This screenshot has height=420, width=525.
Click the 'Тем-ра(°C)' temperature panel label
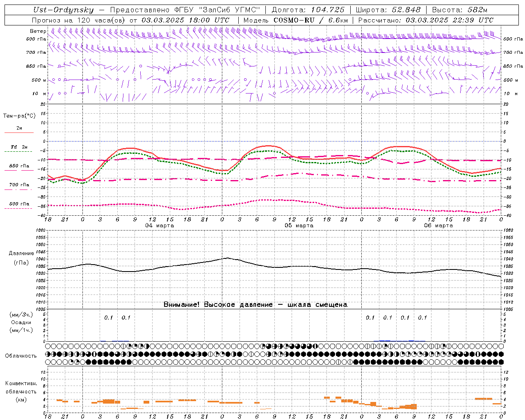19,116
